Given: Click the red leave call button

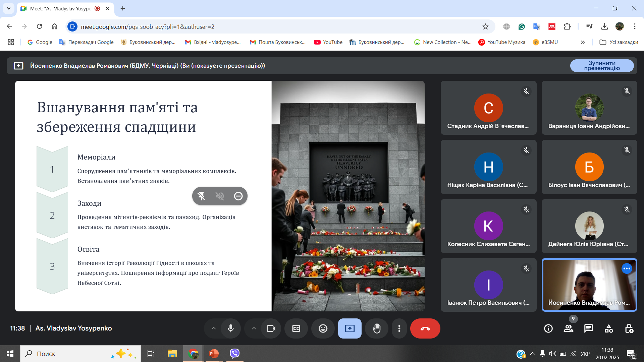Looking at the screenshot, I should click(x=425, y=328).
